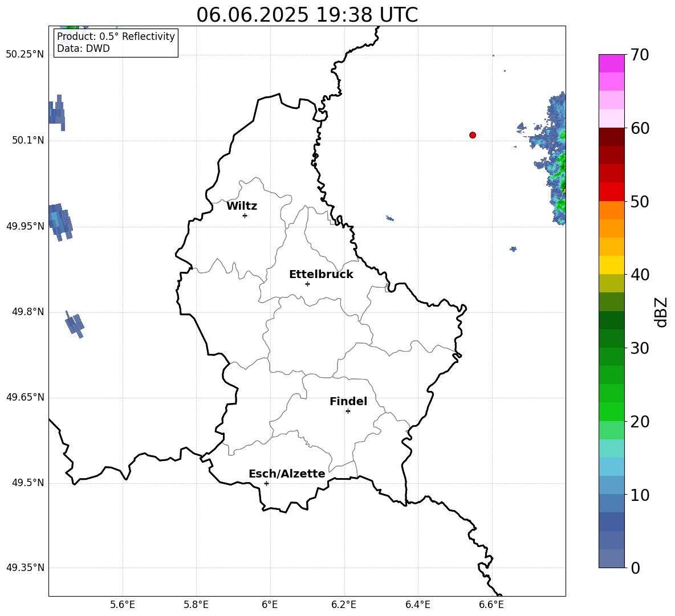Click the red dot radar site marker
The width and height of the screenshot is (675, 616).
pos(473,135)
